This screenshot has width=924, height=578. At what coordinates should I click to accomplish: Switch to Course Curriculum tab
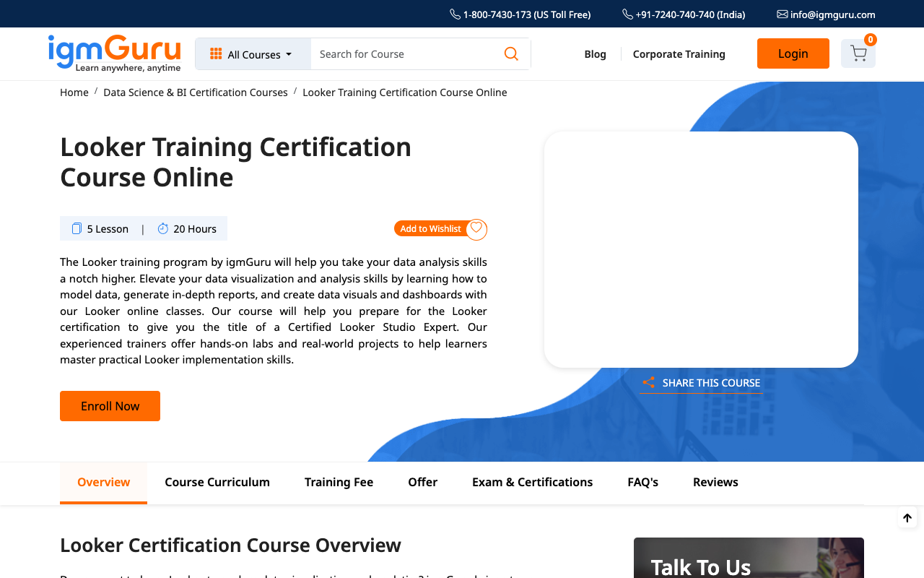(x=217, y=483)
